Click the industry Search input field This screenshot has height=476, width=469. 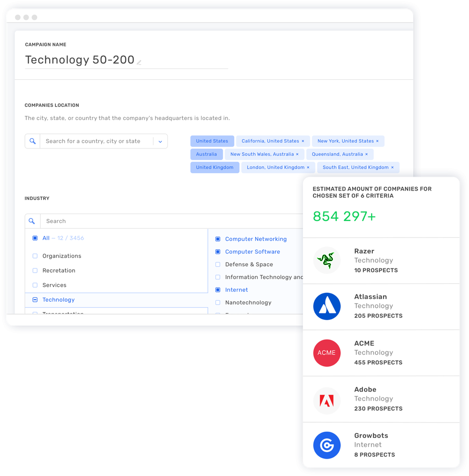click(172, 221)
